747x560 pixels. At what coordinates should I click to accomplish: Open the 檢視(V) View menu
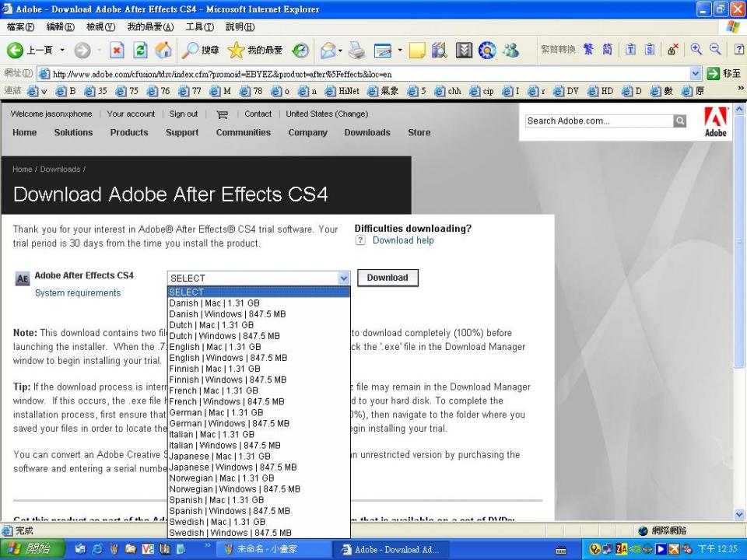click(x=100, y=27)
